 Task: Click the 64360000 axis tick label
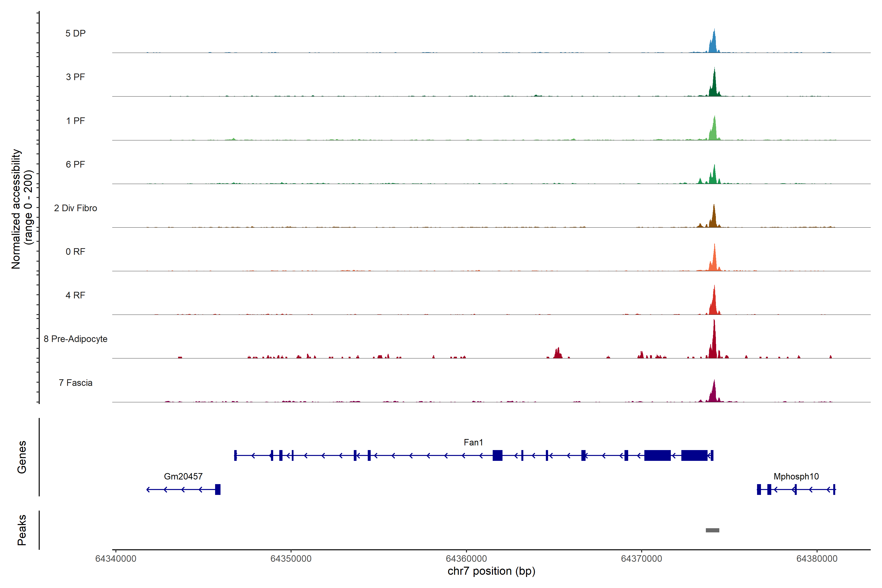(466, 558)
